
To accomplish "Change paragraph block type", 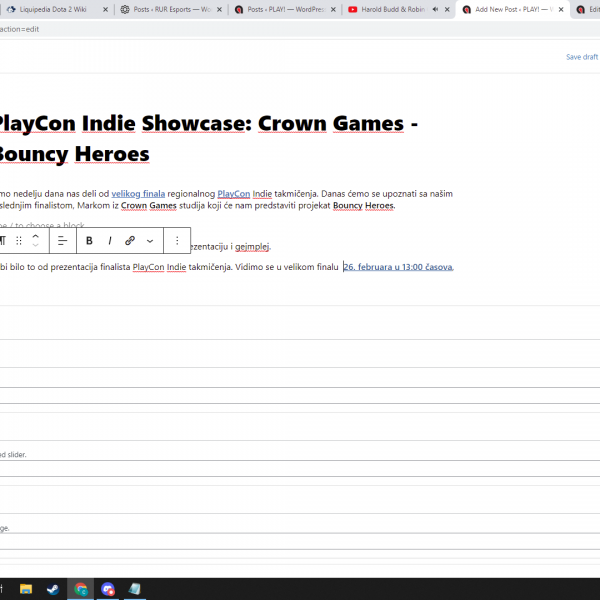I will (x=3, y=240).
